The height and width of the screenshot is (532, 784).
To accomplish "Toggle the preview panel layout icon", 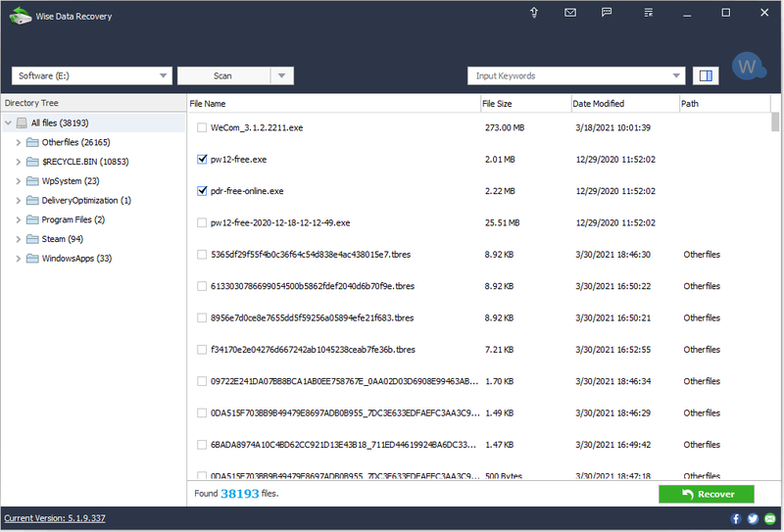I will tap(706, 75).
